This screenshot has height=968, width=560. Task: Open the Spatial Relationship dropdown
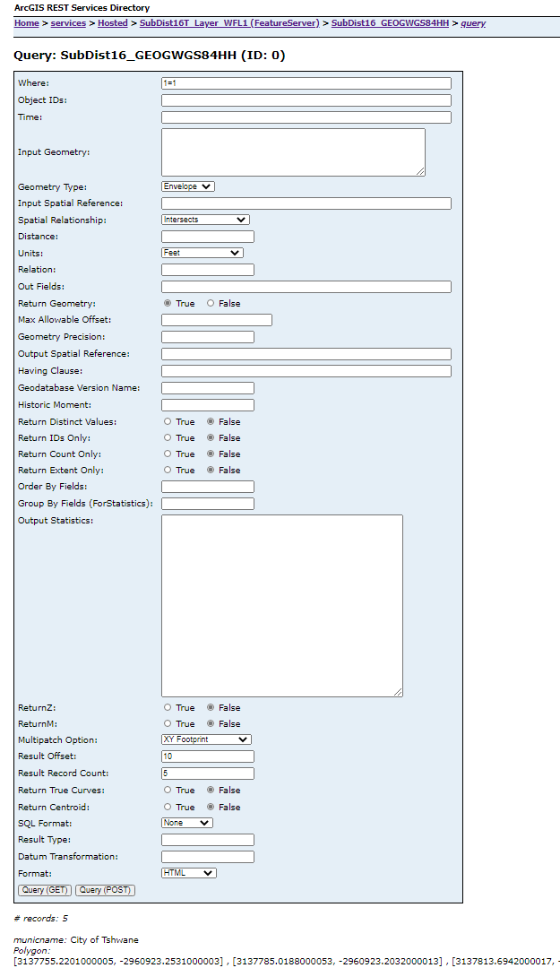click(x=205, y=220)
